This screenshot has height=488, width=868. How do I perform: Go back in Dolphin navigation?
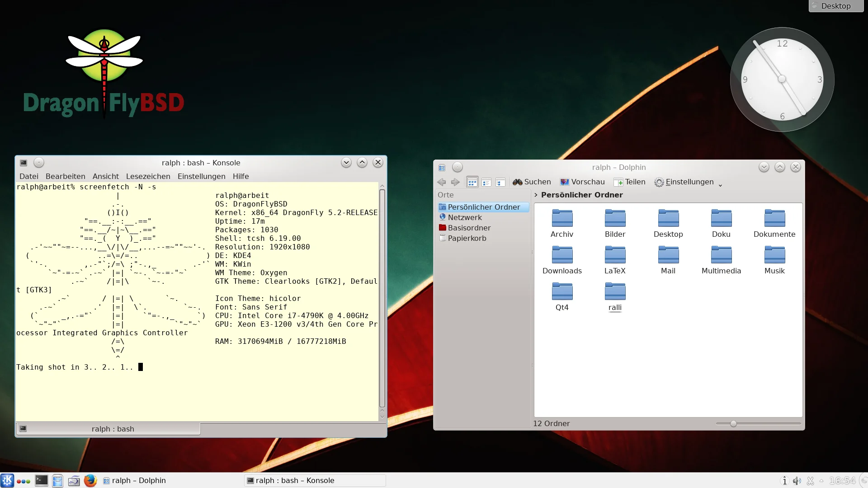(x=442, y=182)
